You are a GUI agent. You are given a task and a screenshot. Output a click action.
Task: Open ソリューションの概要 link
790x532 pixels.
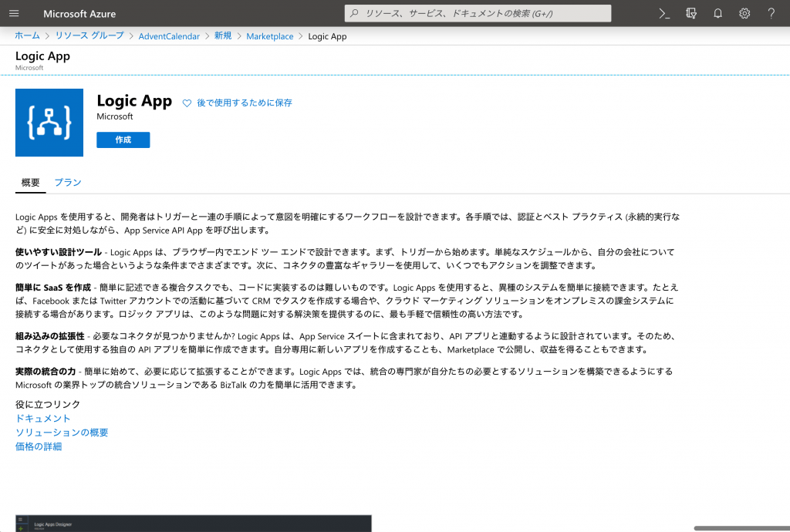point(62,433)
